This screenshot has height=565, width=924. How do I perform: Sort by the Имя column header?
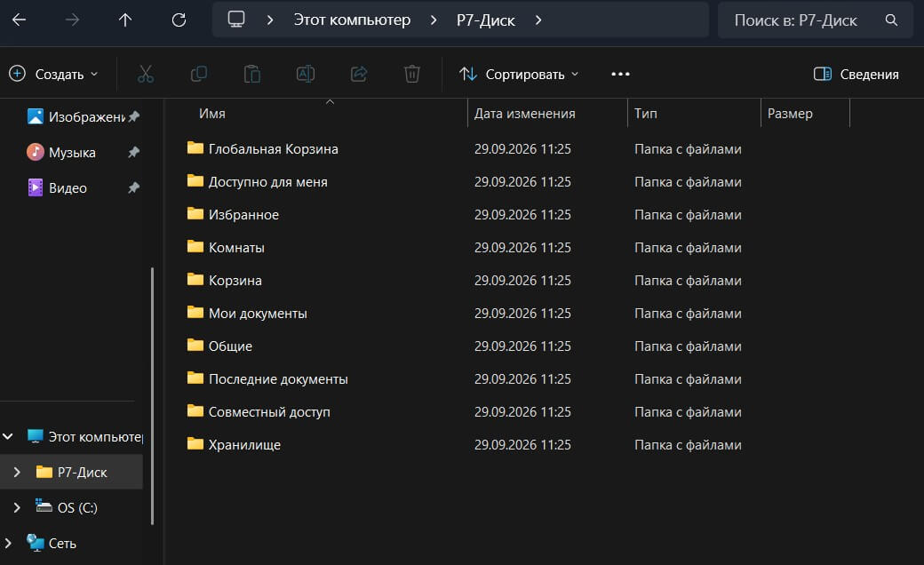[x=212, y=113]
